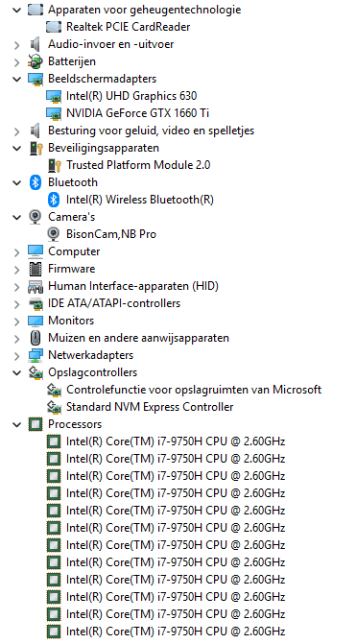Click the Audio-invoer en -uitvoer speaker icon
356x644 pixels.
point(36,44)
